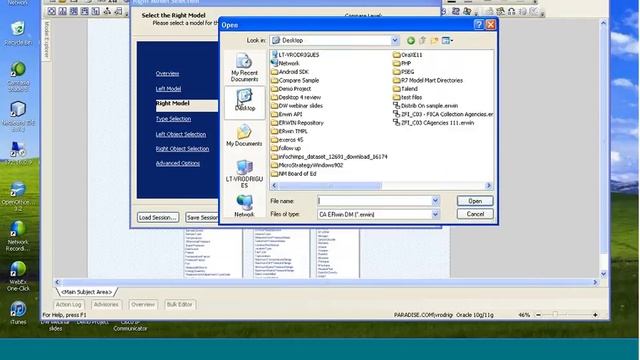Image resolution: width=640 pixels, height=360 pixels.
Task: Open the Bulk Editor tab
Action: click(x=180, y=304)
